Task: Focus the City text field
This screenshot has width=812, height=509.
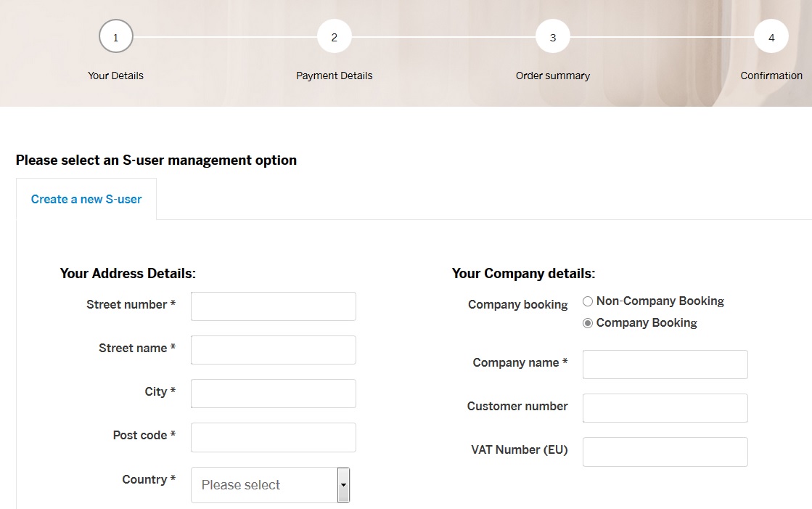Action: (x=274, y=394)
